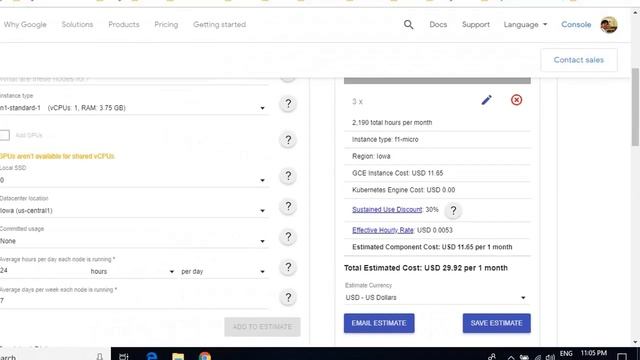Click the Contact sales button

pyautogui.click(x=579, y=60)
